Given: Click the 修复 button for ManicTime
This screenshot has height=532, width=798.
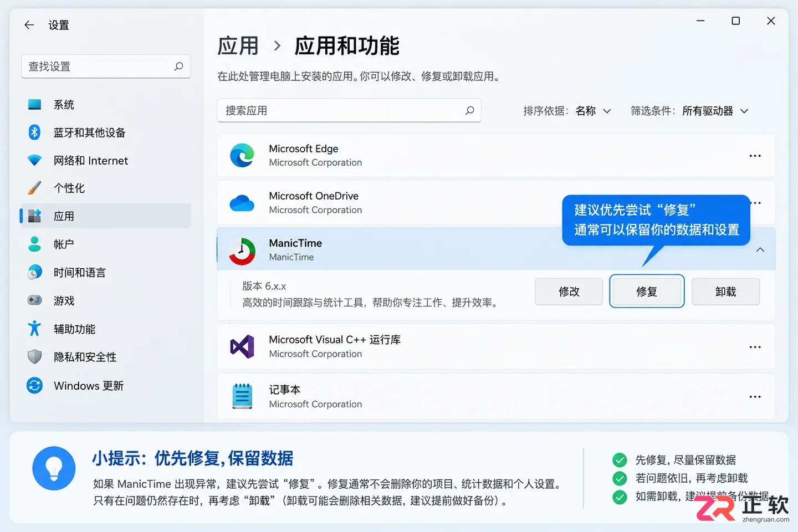Looking at the screenshot, I should 647,291.
